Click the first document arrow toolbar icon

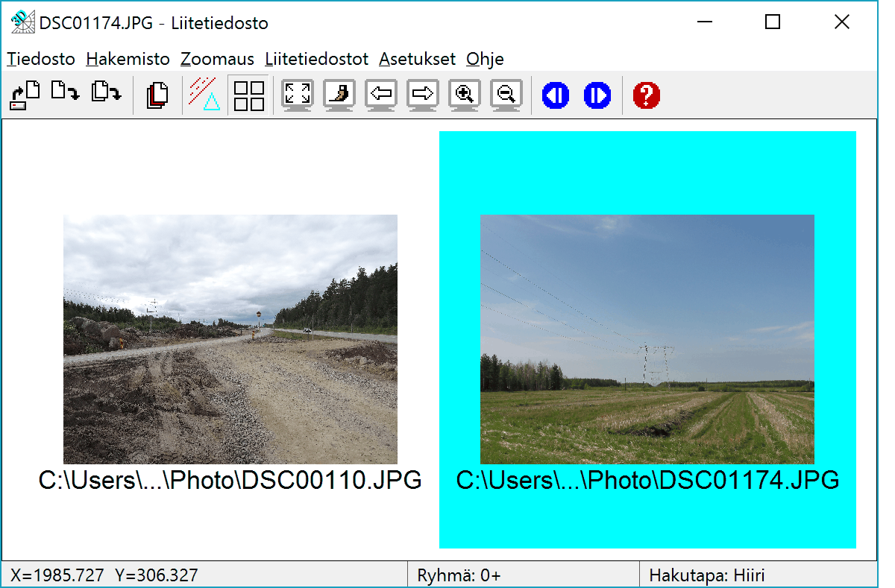coord(24,95)
